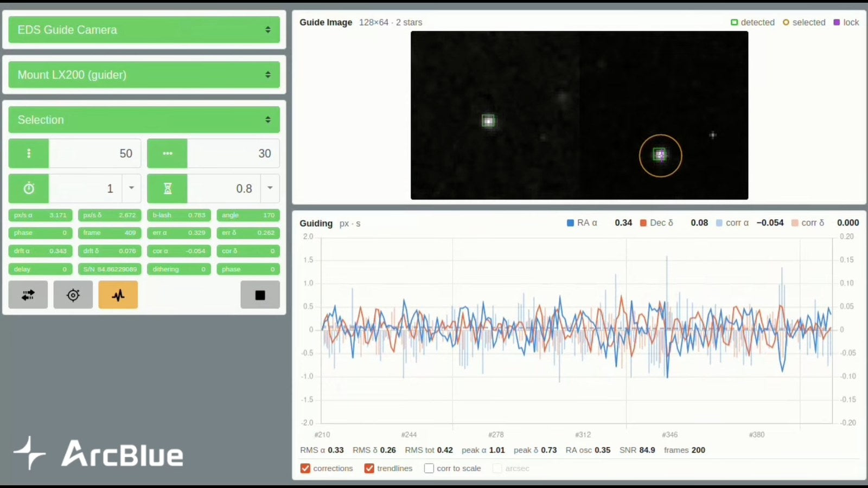Expand the exposure value 1 dropdown arrow
This screenshot has width=868, height=488.
131,188
